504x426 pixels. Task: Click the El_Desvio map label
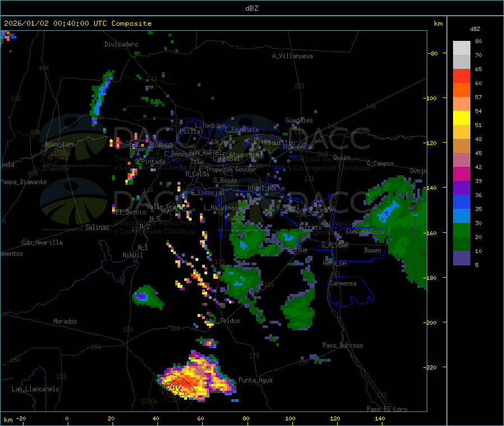coord(131,212)
